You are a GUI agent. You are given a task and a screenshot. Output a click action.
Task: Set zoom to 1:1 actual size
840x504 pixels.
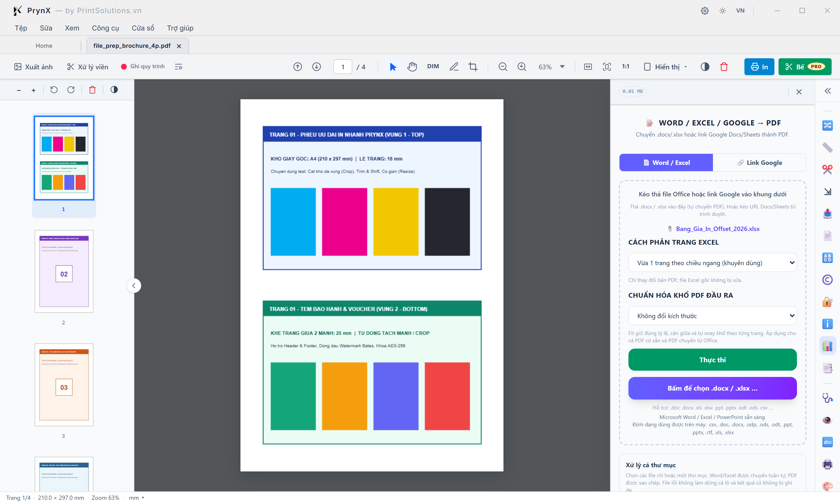[626, 66]
